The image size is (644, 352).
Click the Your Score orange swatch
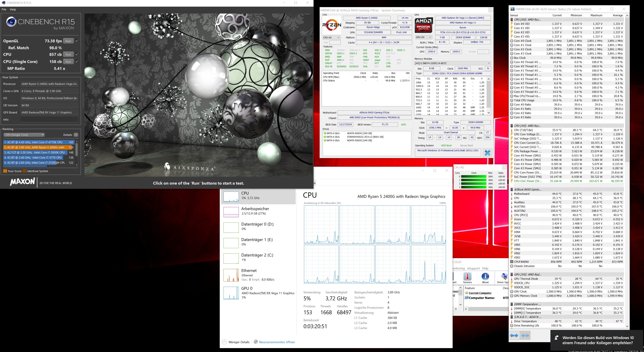tap(5, 171)
